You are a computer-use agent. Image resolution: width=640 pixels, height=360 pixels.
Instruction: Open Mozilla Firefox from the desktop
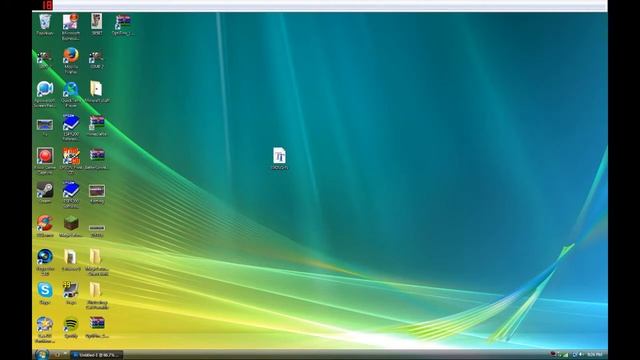click(x=71, y=60)
